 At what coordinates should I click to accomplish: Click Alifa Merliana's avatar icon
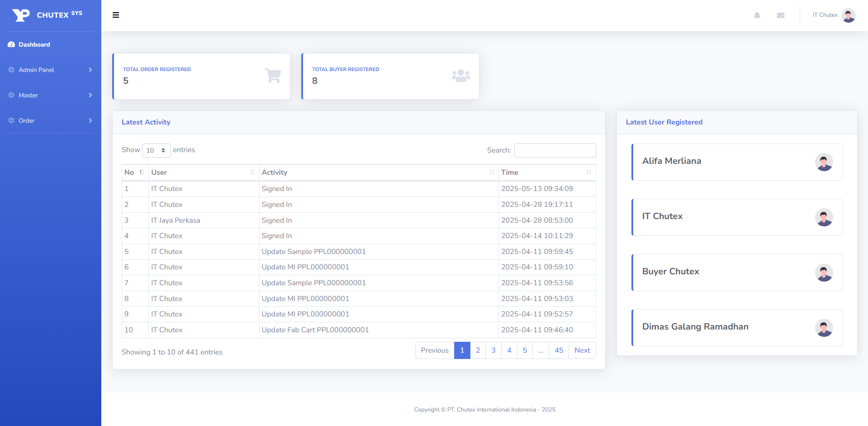824,162
